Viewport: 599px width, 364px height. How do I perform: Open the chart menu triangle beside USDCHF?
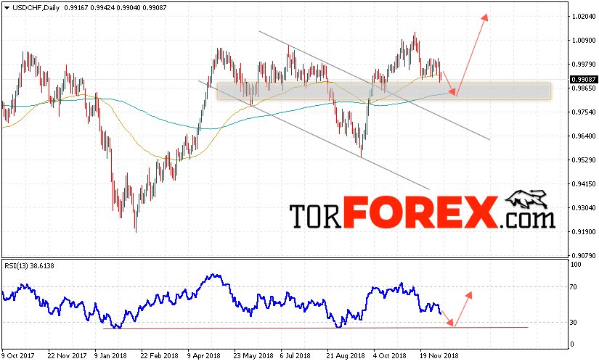click(x=7, y=8)
